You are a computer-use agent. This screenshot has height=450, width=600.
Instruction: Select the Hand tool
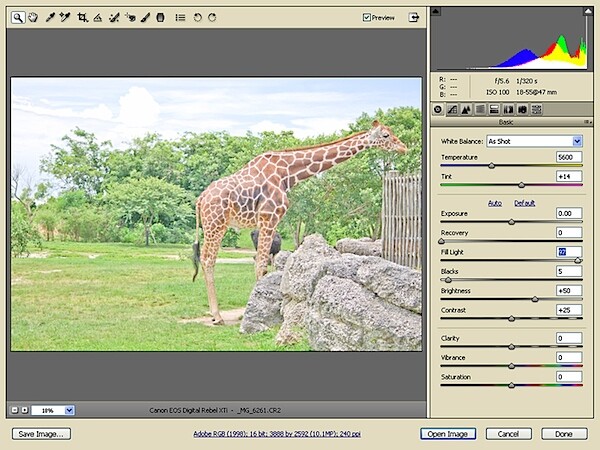pyautogui.click(x=33, y=17)
